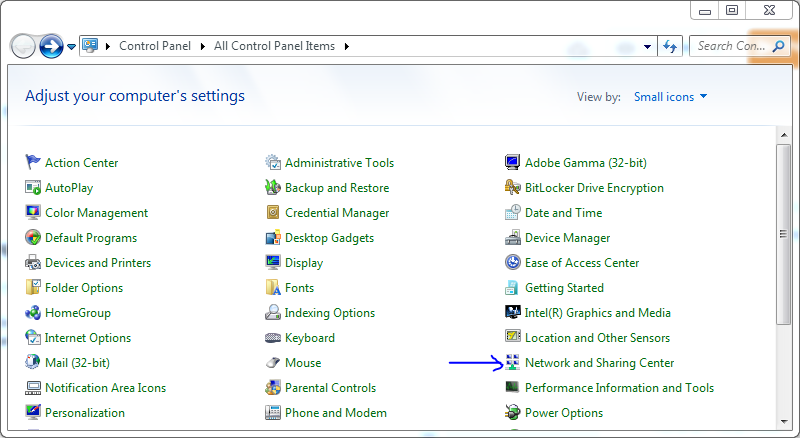Screen dimensions: 800x438
Task: Open the Keyboard icon
Action: tap(273, 337)
